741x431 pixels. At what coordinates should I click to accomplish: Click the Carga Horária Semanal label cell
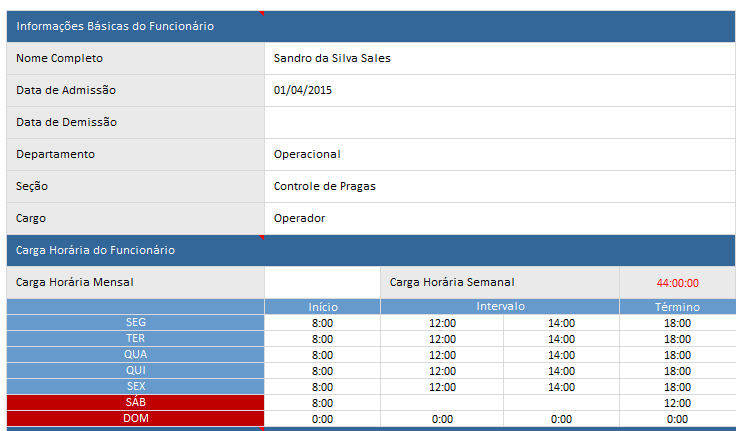coord(499,282)
